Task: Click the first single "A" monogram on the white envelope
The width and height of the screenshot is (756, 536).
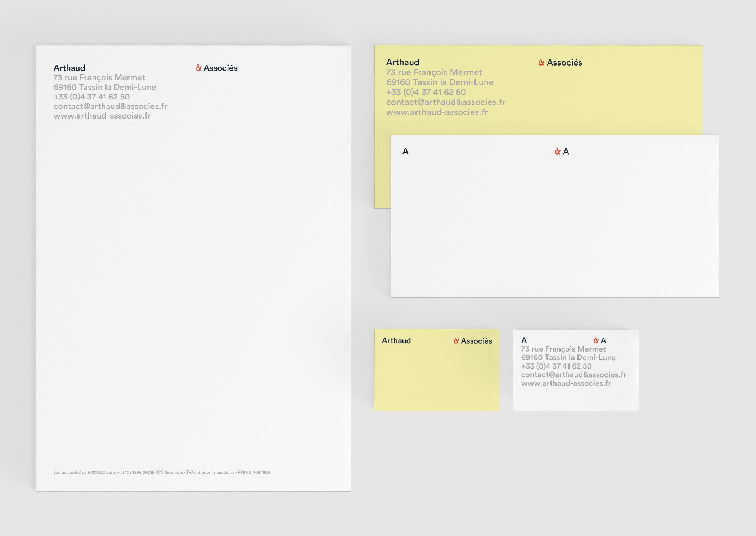Action: click(x=405, y=151)
